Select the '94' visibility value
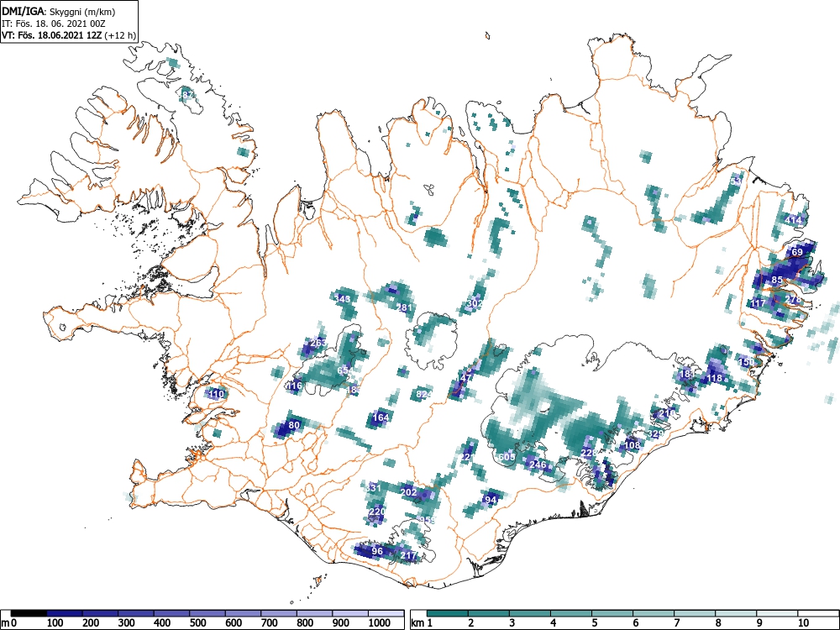Image resolution: width=840 pixels, height=630 pixels. [x=491, y=500]
